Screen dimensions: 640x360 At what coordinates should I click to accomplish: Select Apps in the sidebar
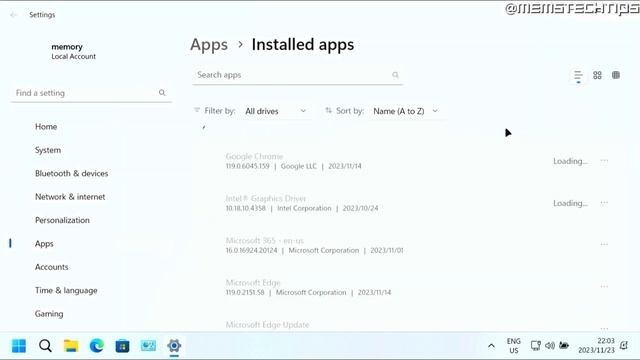tap(44, 244)
